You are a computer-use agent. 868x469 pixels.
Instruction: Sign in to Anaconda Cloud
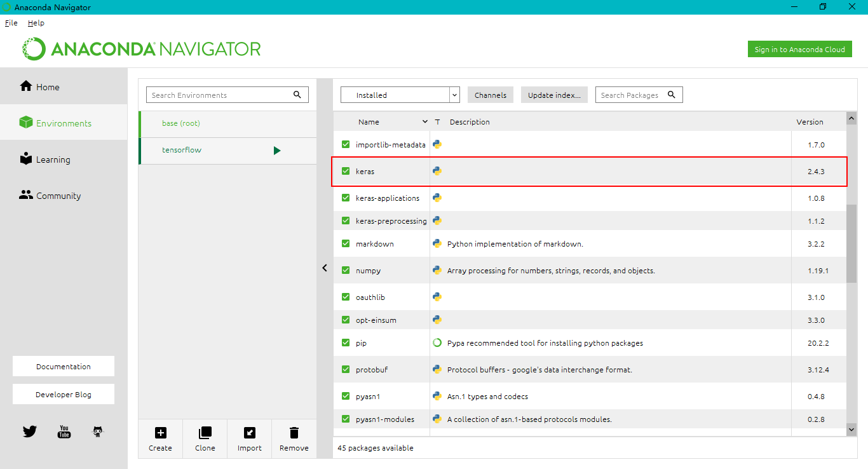[x=800, y=50]
